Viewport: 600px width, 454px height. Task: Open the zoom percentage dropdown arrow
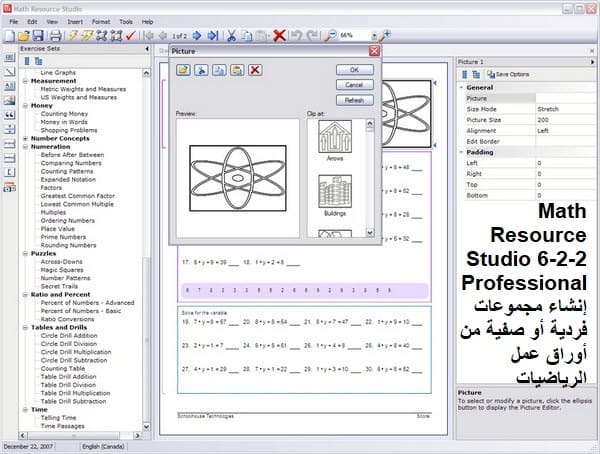click(x=374, y=36)
